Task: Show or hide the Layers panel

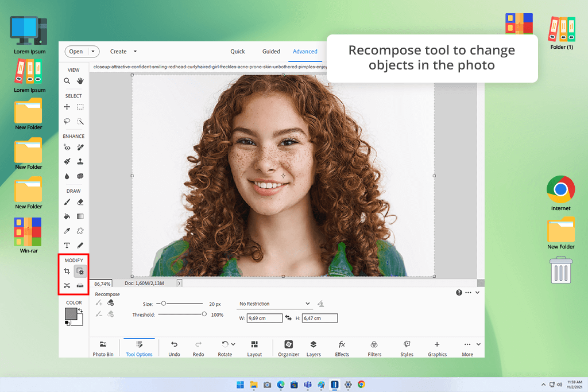Action: (314, 348)
